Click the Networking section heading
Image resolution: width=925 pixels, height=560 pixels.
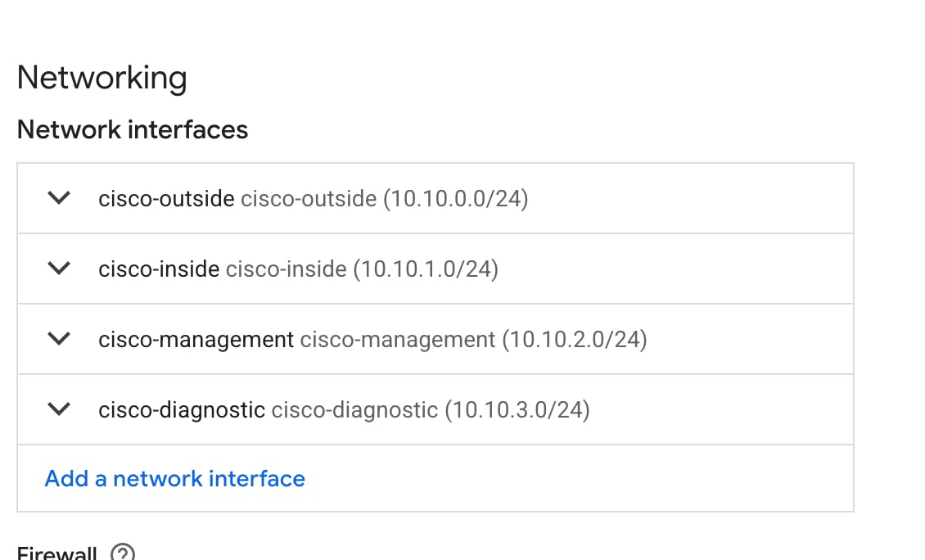[x=102, y=79]
